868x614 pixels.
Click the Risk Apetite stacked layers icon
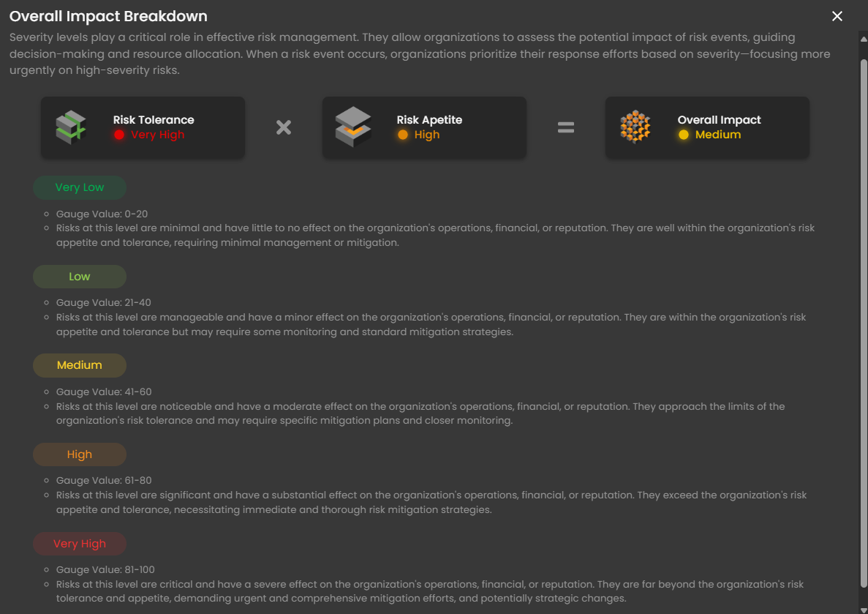353,127
